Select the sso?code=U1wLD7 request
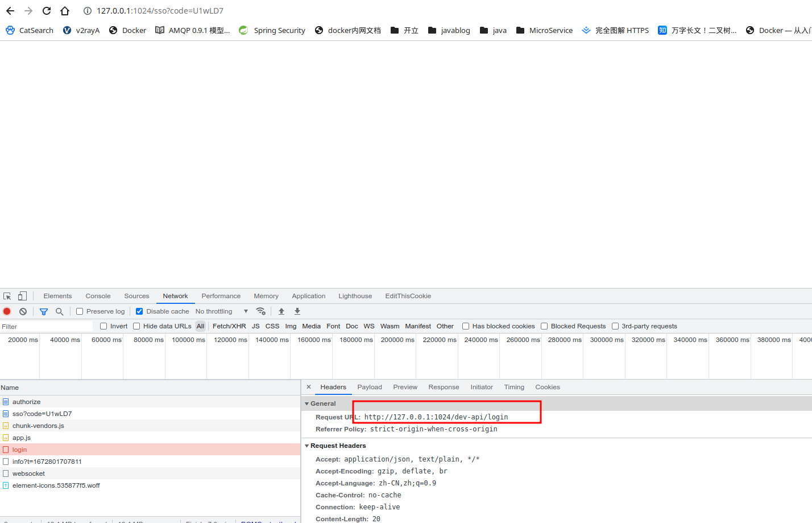This screenshot has height=523, width=812. click(x=150, y=414)
